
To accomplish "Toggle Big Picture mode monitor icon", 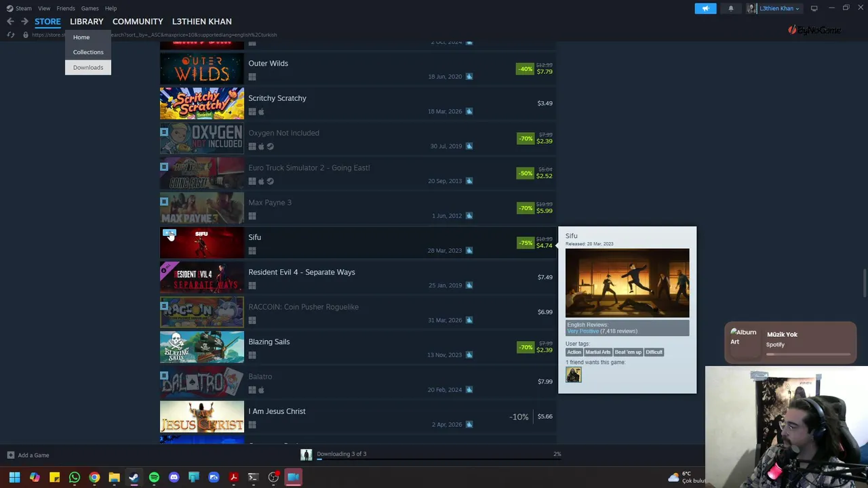I will 814,8.
